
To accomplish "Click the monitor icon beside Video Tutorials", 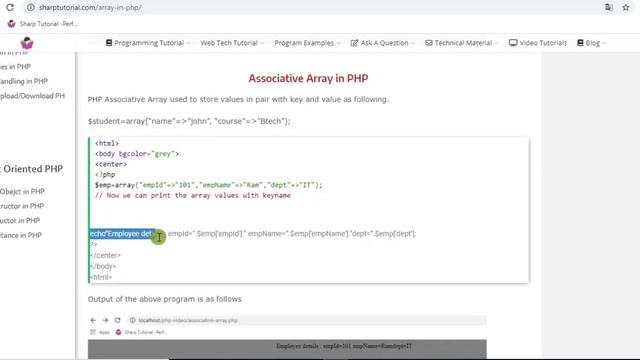I will [x=513, y=43].
